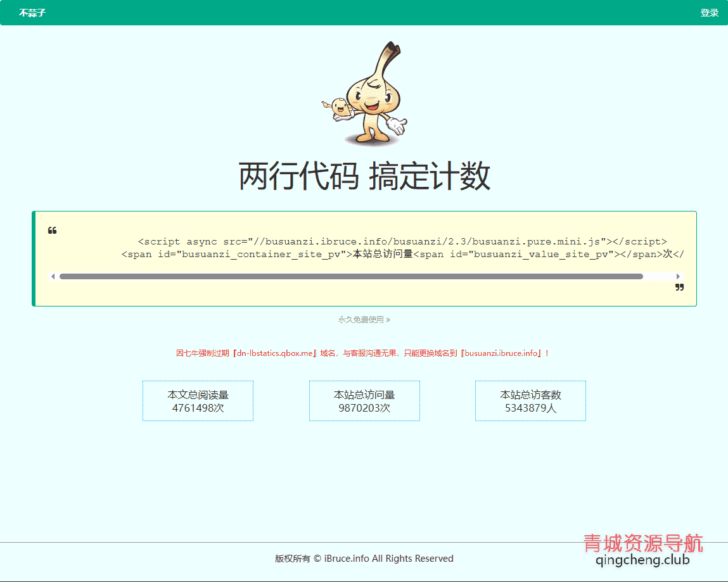The height and width of the screenshot is (582, 728).
Task: Click the qingcheng.club watermark text
Action: point(642,560)
